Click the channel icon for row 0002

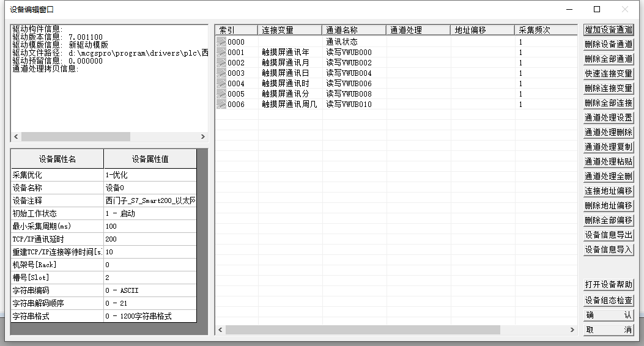click(221, 63)
